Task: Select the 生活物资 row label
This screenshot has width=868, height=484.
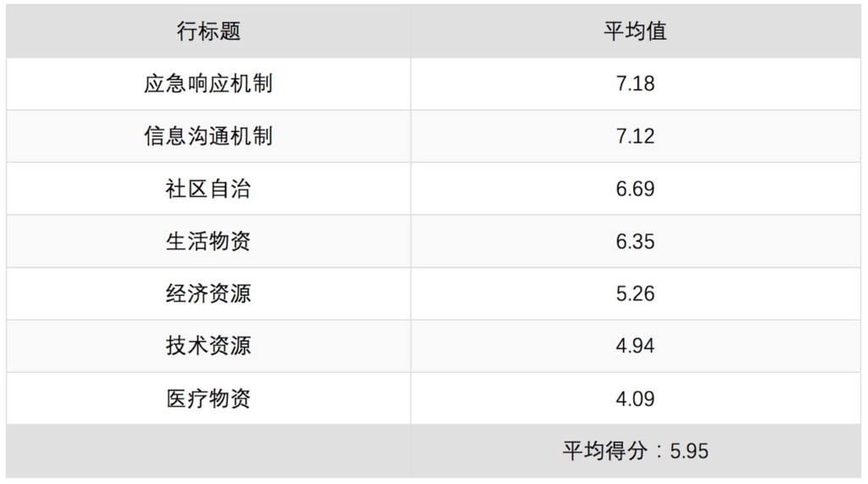Action: 209,242
